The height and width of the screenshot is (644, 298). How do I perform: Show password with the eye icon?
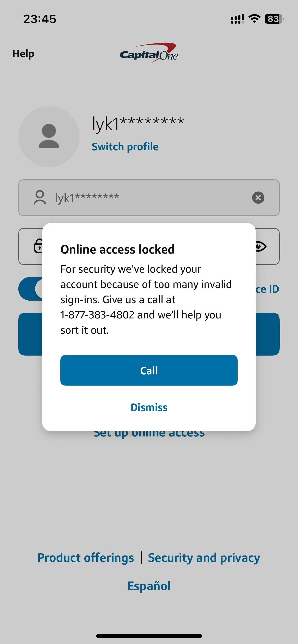pos(261,246)
